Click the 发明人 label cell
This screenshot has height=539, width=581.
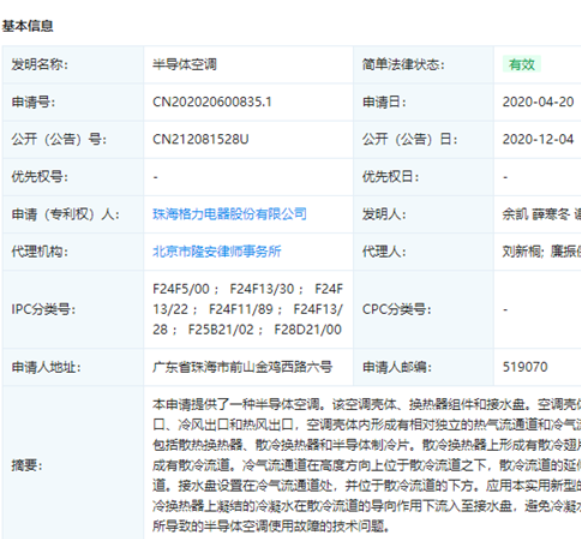coord(423,214)
